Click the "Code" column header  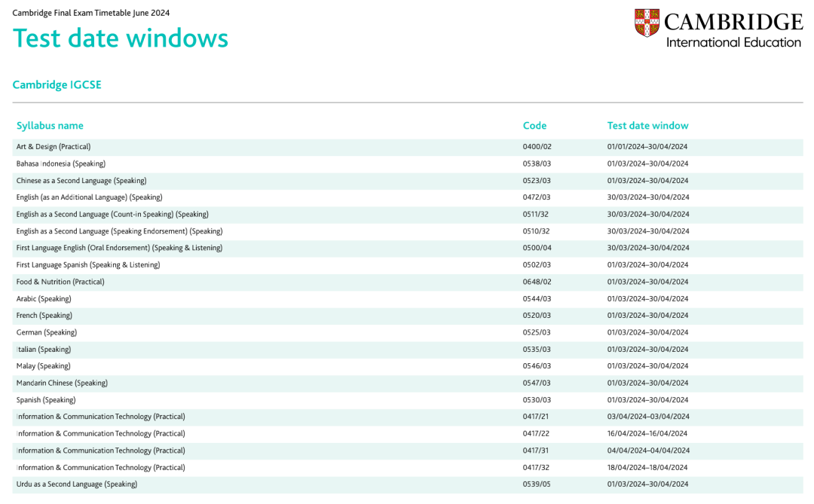(534, 126)
